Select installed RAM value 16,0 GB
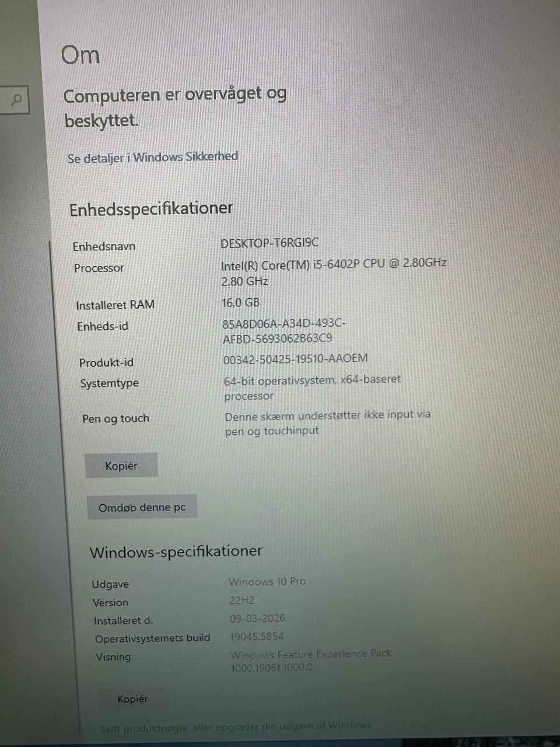This screenshot has width=560, height=747. click(x=240, y=303)
